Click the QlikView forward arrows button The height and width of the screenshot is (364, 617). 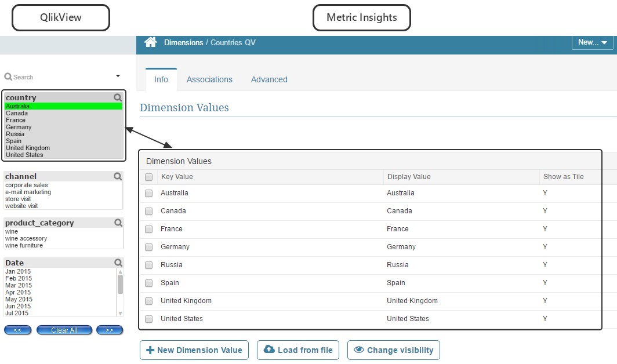click(110, 330)
